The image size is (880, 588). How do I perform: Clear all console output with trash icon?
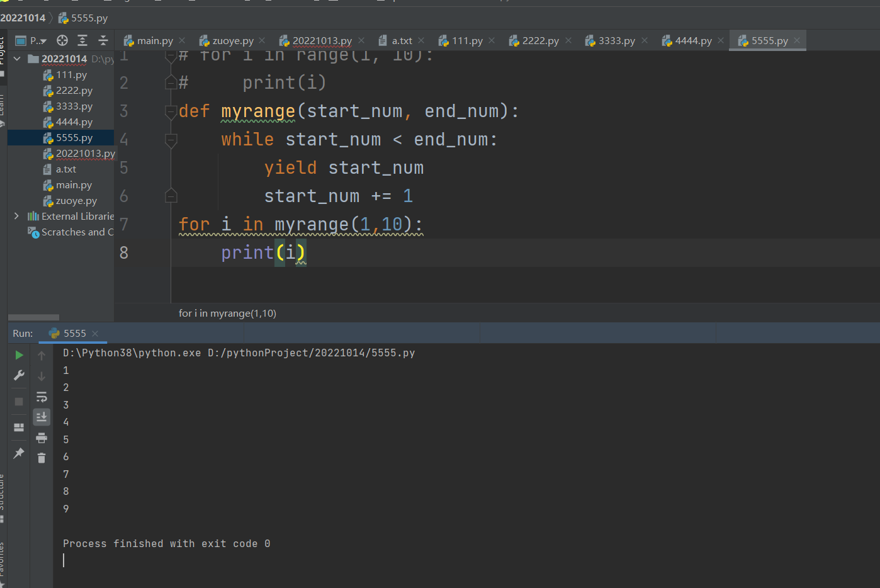tap(42, 458)
